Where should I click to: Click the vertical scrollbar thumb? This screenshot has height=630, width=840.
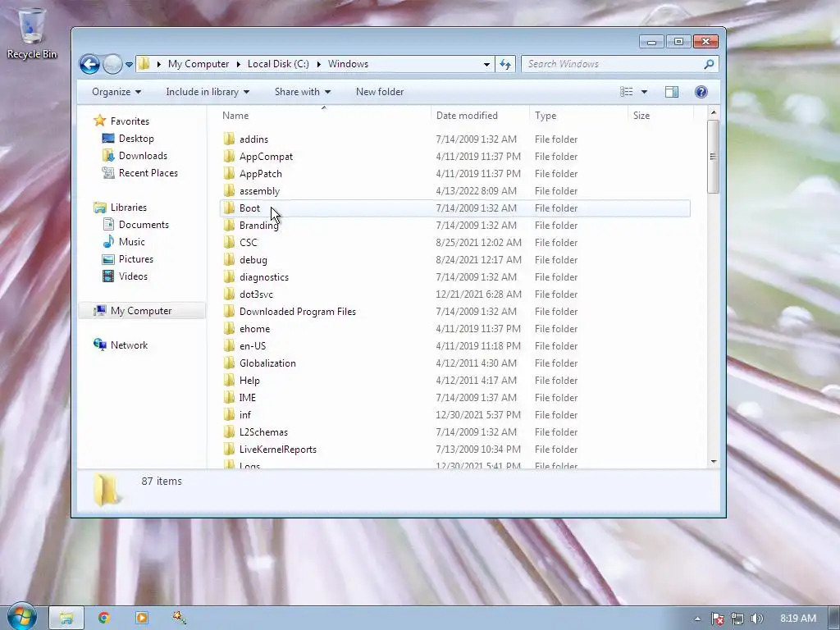(713, 157)
